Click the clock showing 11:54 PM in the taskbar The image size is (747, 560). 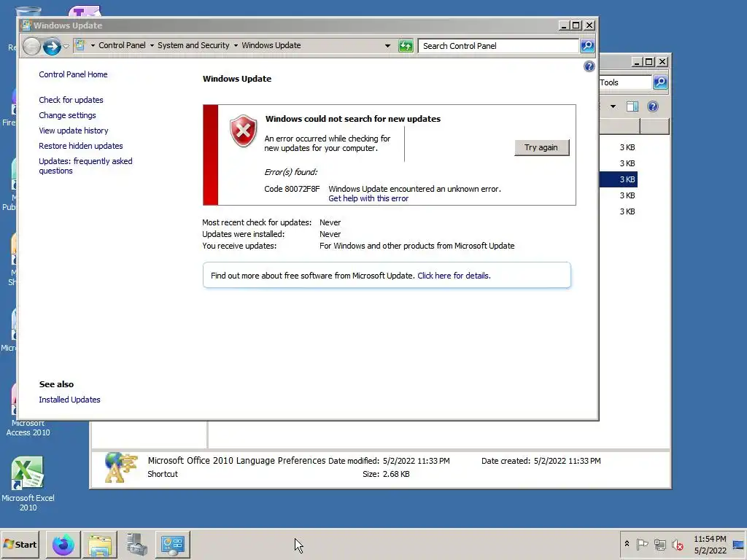[710, 539]
